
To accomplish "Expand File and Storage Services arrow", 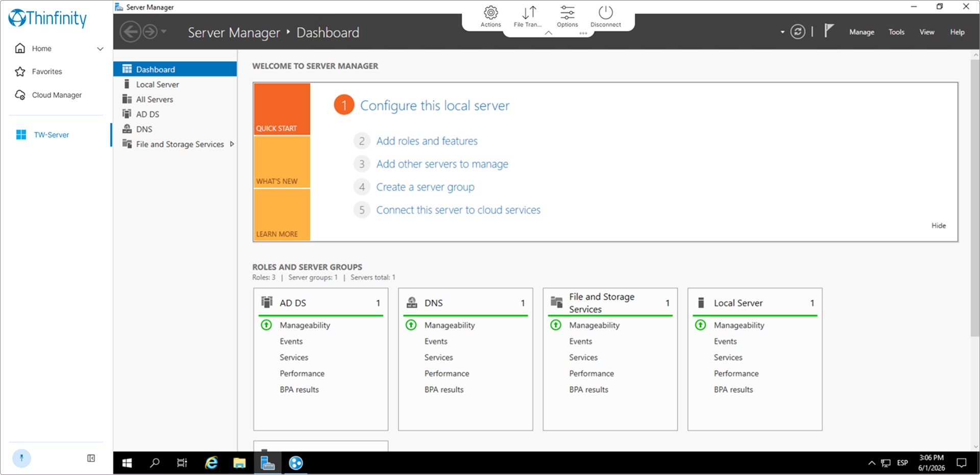I will [x=232, y=144].
